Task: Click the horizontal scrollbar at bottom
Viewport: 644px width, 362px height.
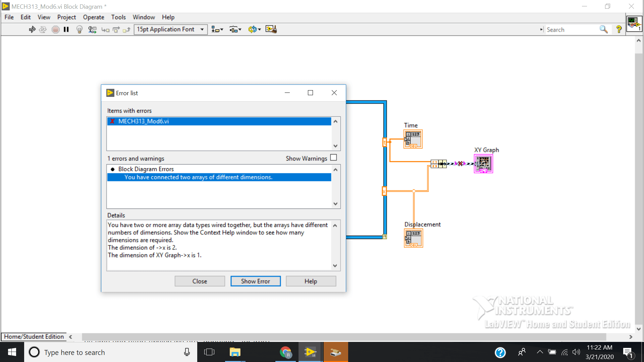Action: (x=344, y=337)
